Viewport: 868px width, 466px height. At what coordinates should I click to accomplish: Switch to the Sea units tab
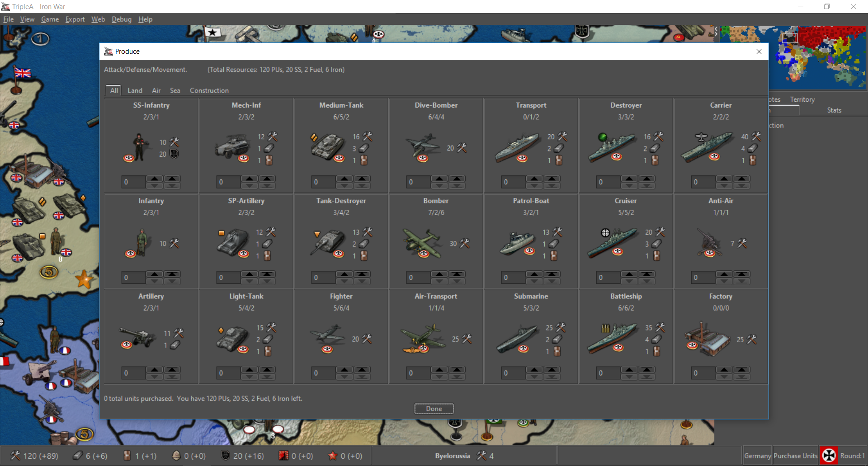175,90
